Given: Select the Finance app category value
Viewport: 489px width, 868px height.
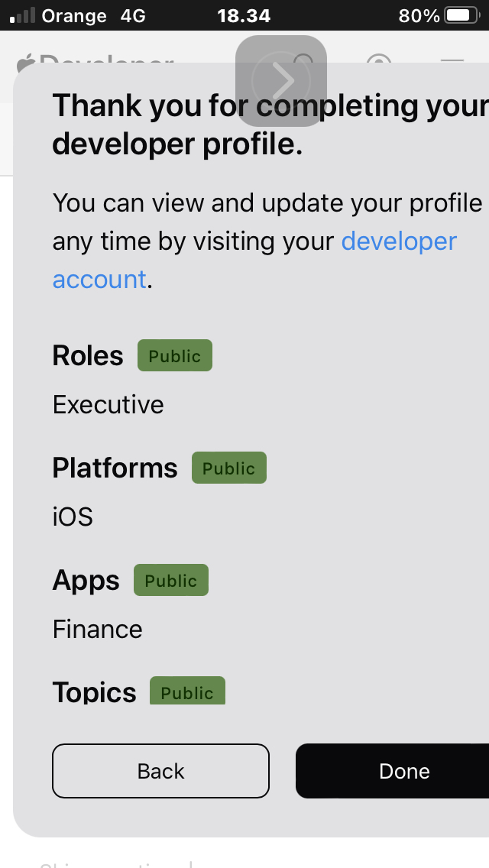Looking at the screenshot, I should (98, 629).
